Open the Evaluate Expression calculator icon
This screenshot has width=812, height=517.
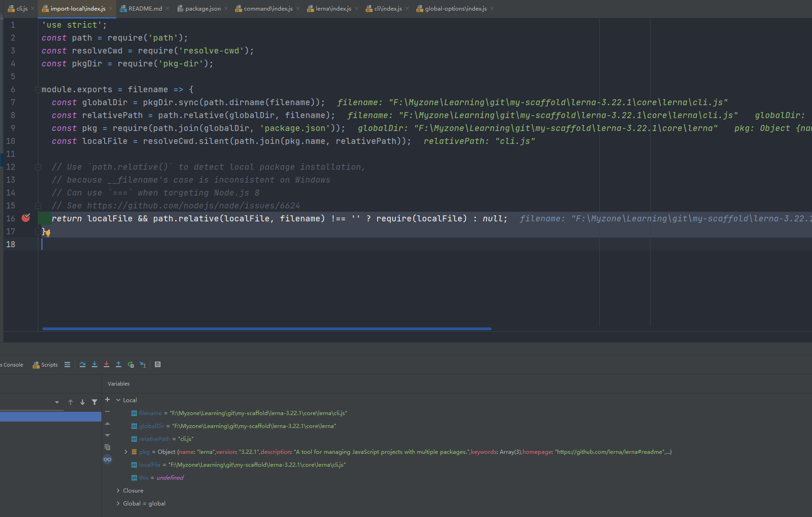point(158,365)
